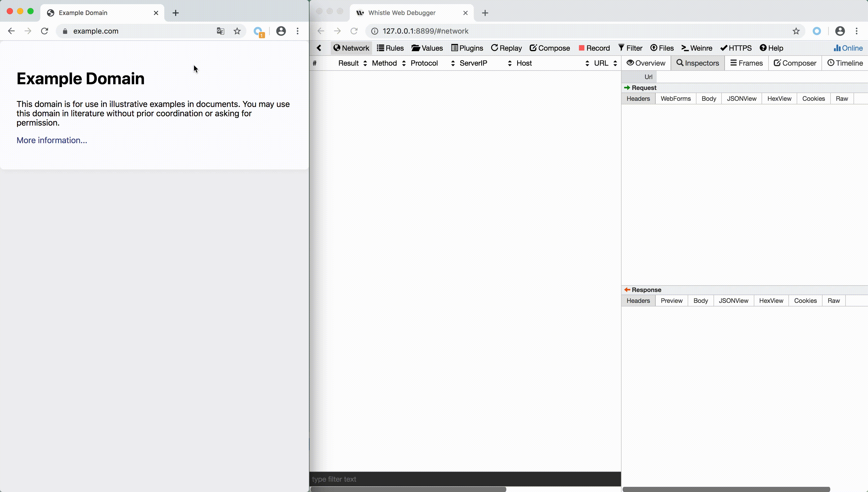
Task: Select the request WebForms tab
Action: pos(676,99)
